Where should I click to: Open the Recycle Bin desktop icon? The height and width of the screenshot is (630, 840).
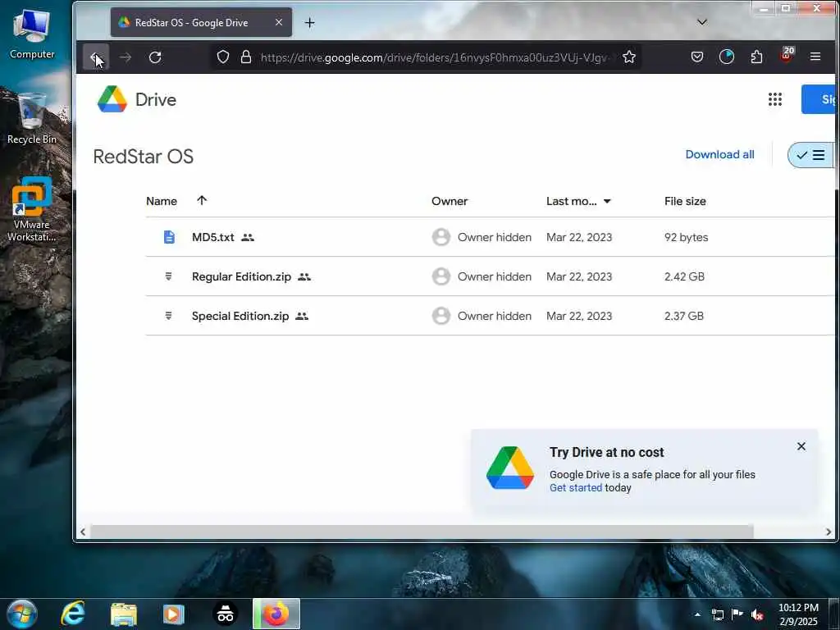pyautogui.click(x=32, y=119)
